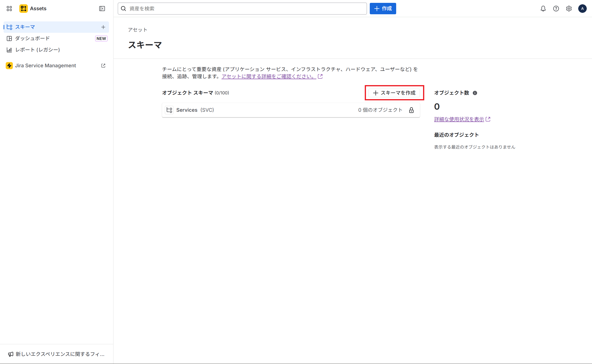Collapse the sidebar panel
The image size is (592, 364).
click(102, 9)
